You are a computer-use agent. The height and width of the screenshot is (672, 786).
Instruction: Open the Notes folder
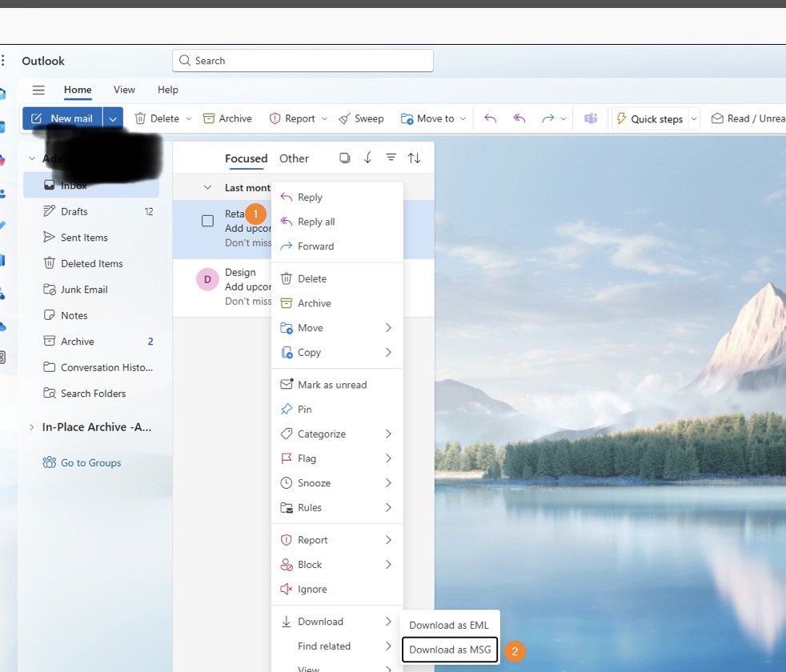click(91, 316)
